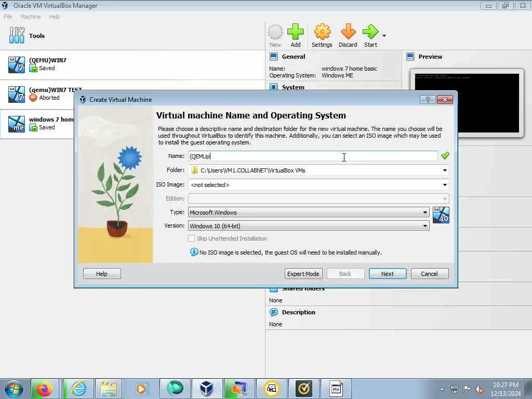This screenshot has height=399, width=532.
Task: Click the taskbar clock showing 10:27 PM
Action: coord(506,389)
